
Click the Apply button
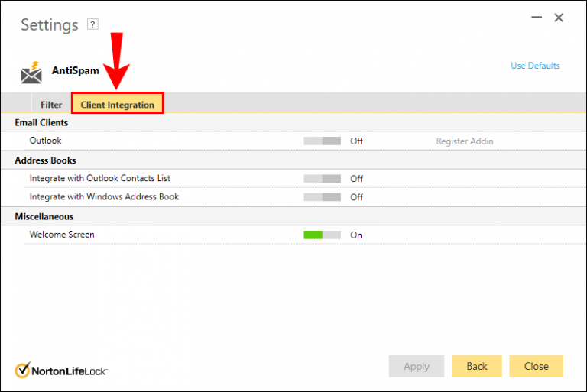417,366
